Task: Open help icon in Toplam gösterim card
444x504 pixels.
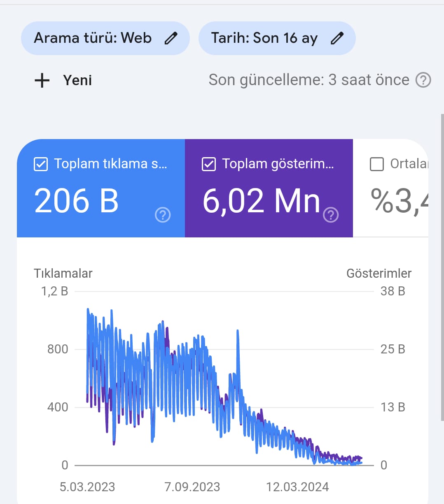Action: [x=331, y=215]
